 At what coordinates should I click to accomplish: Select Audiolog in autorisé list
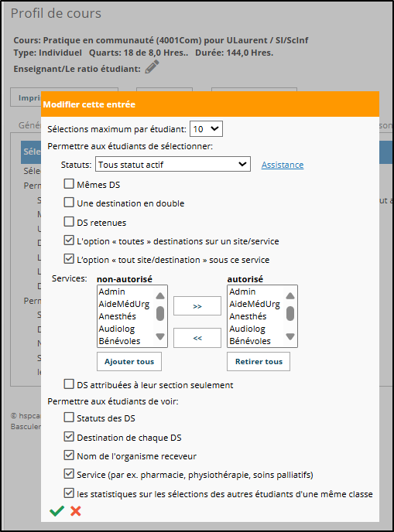[247, 329]
